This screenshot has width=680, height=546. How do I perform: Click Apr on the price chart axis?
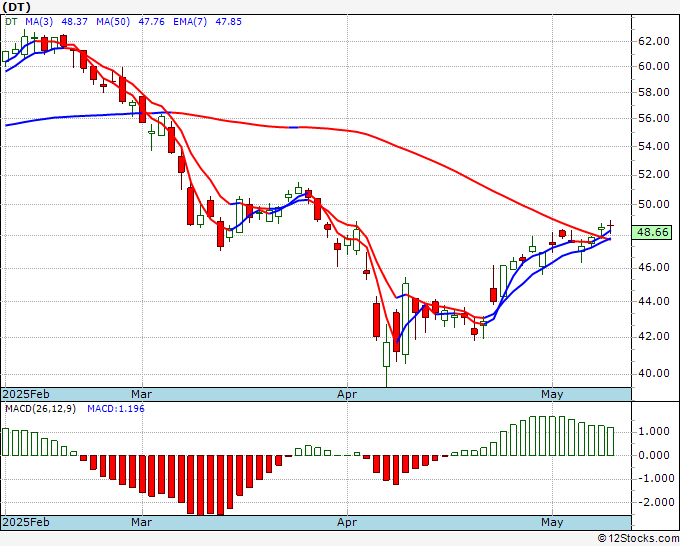pos(347,394)
